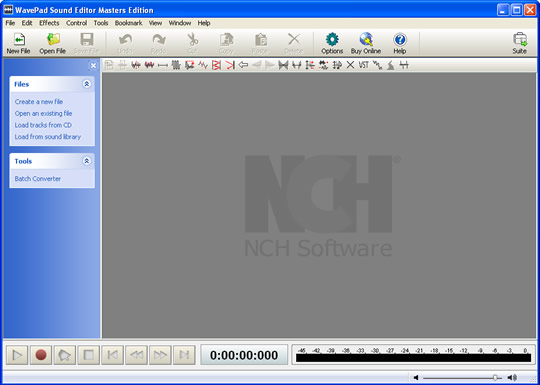Open Options with the gear icon
The image size is (540, 385).
click(x=332, y=39)
